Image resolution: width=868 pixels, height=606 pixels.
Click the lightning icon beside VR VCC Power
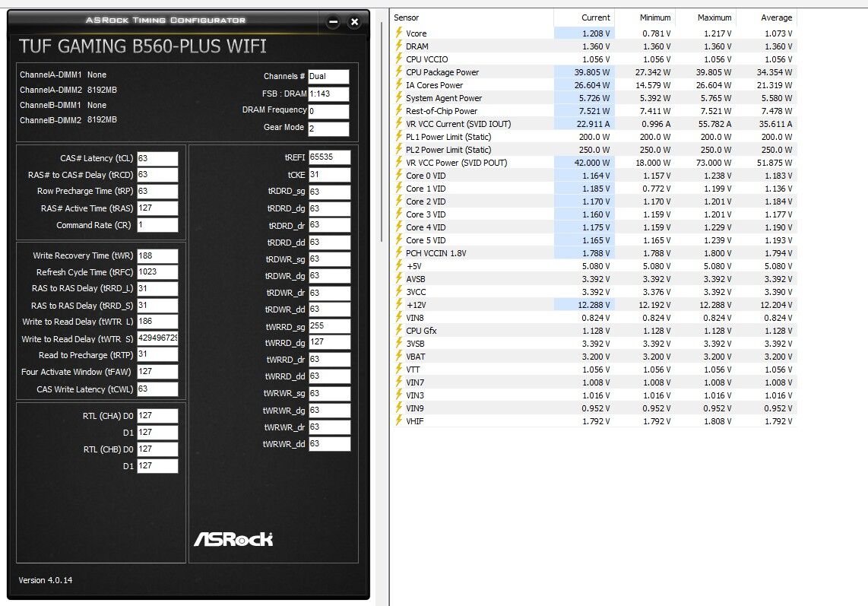[x=398, y=162]
